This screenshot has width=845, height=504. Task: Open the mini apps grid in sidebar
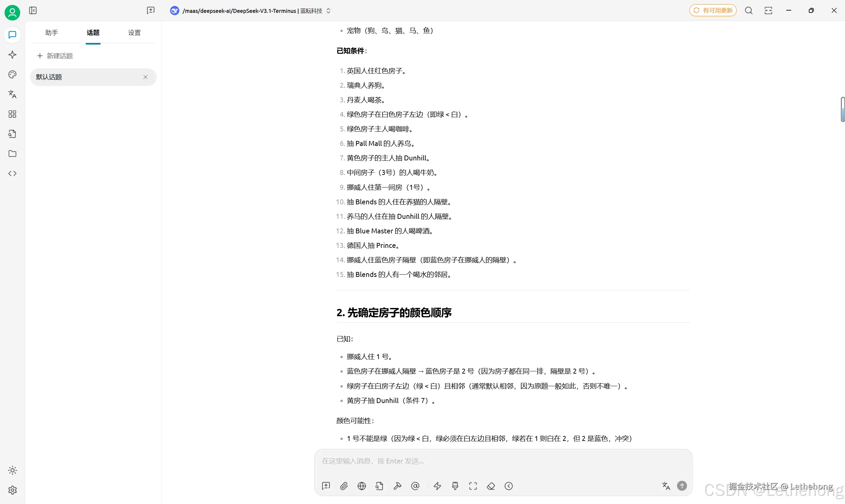pyautogui.click(x=12, y=114)
